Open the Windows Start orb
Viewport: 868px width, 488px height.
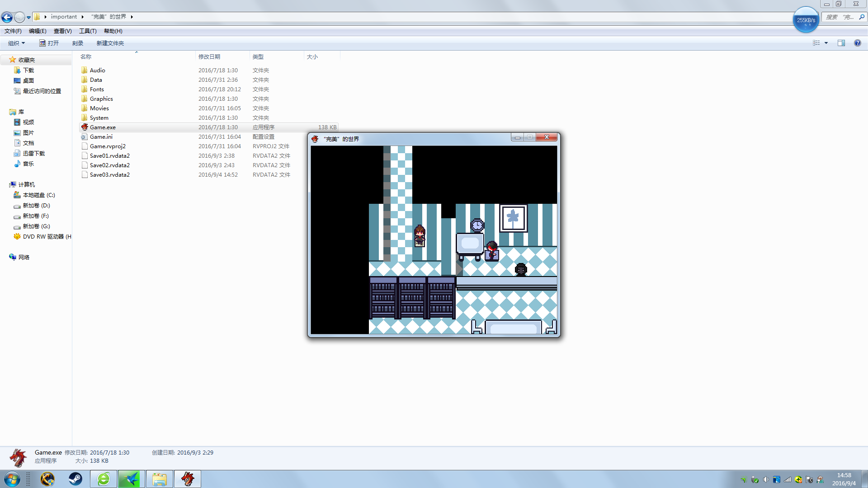pos(12,479)
